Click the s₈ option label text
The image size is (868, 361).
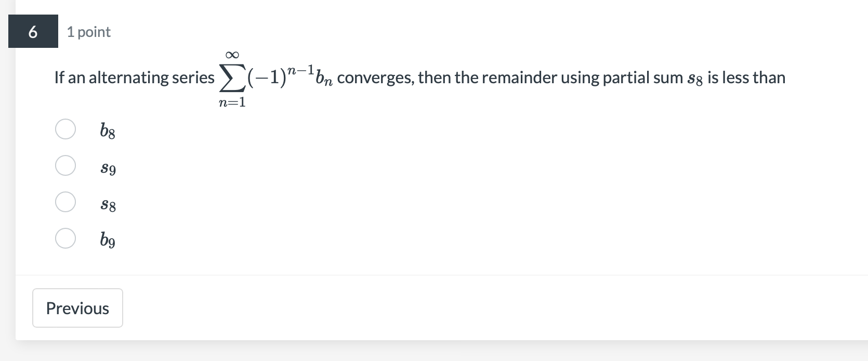click(107, 204)
